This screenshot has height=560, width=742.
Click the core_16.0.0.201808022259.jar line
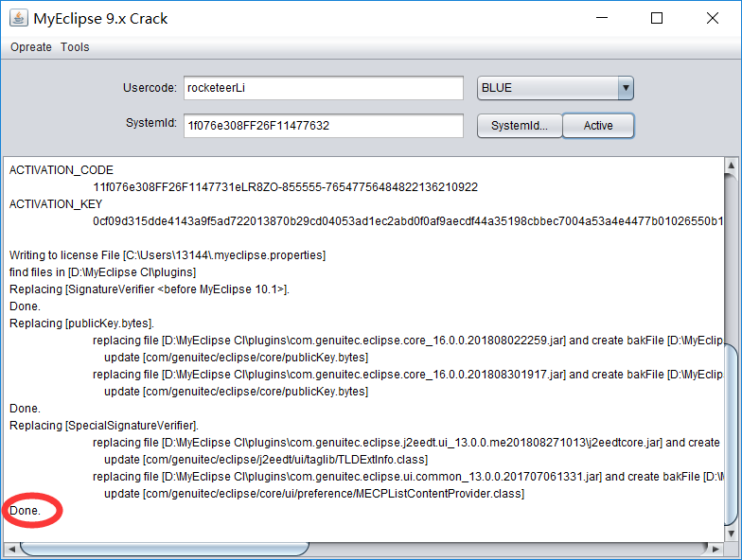point(408,341)
